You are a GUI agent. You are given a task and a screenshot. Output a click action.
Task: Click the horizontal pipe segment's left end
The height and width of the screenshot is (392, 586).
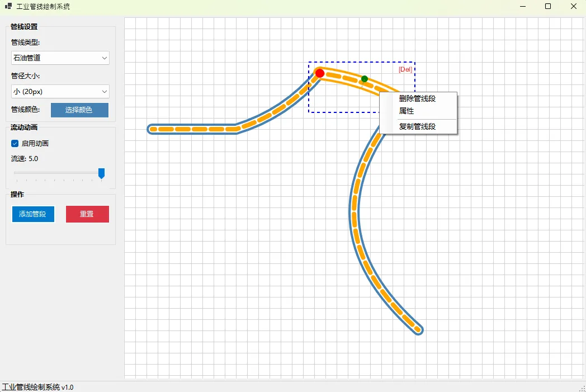[153, 129]
